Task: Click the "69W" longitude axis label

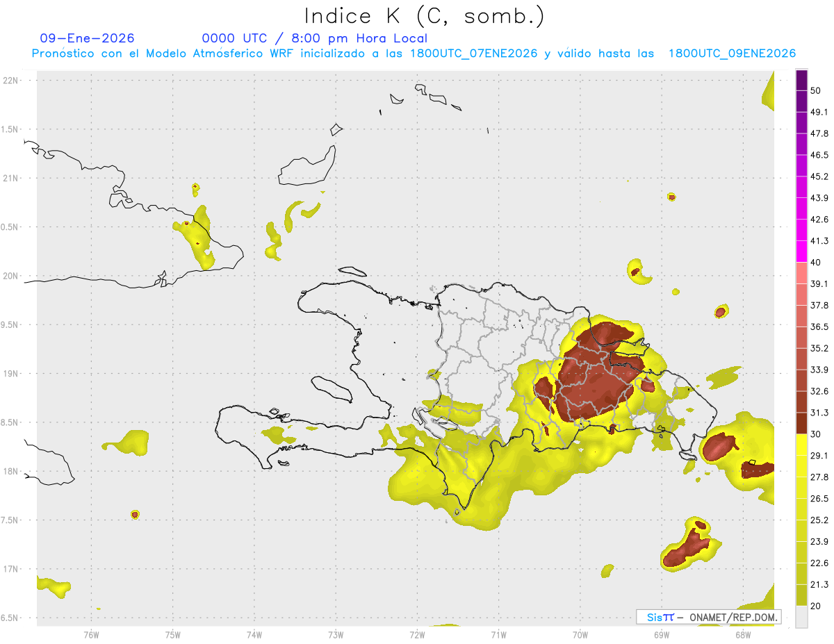Action: click(662, 635)
